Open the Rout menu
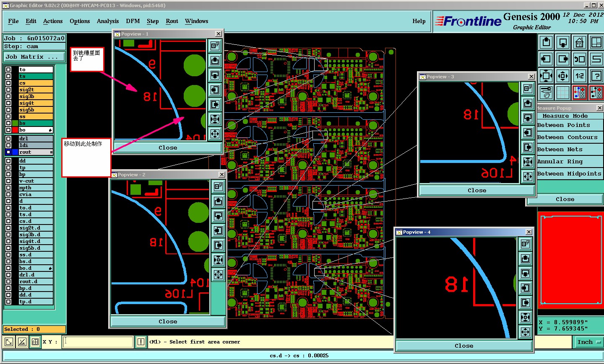The width and height of the screenshot is (604, 364). [172, 21]
